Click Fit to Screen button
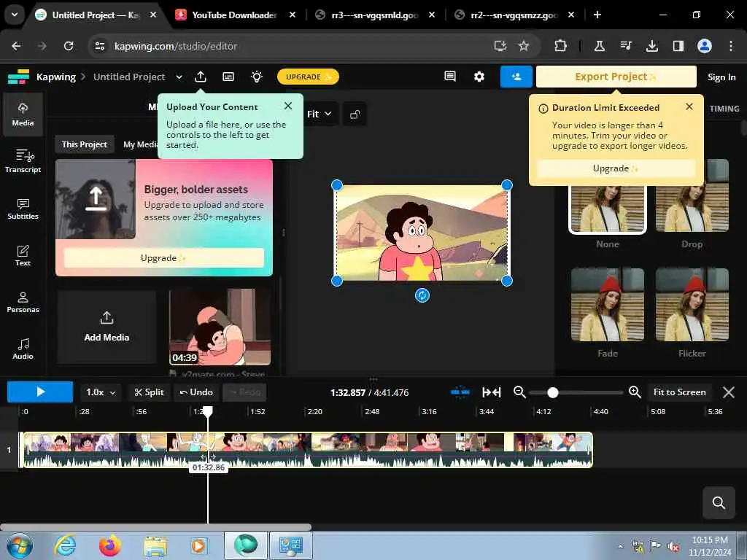 tap(679, 392)
